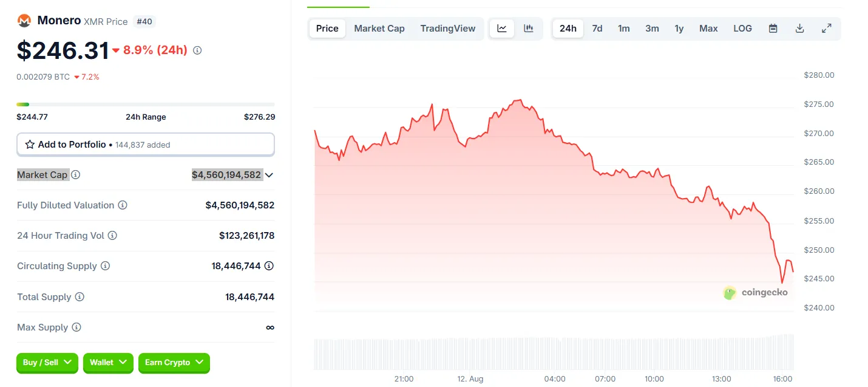Click info icon beside 24 Hour Trading Vol
Screen dimensions: 868x387
pos(112,236)
